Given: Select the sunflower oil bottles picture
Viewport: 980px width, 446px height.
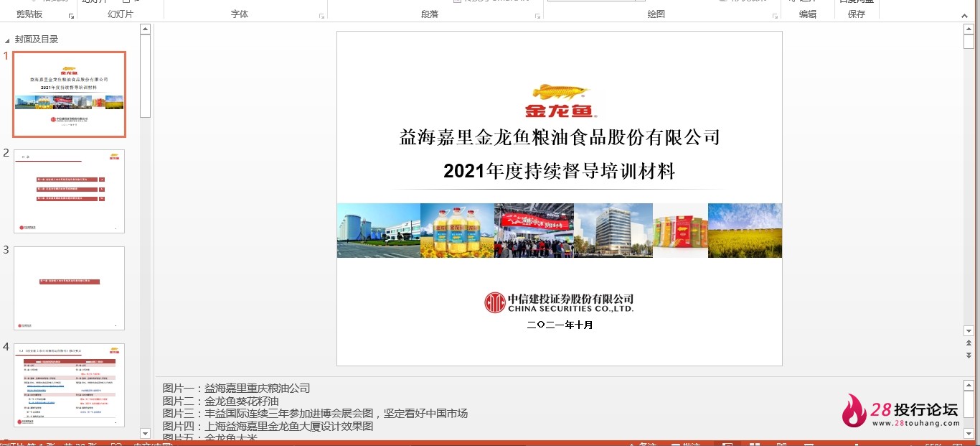Looking at the screenshot, I should pyautogui.click(x=457, y=231).
